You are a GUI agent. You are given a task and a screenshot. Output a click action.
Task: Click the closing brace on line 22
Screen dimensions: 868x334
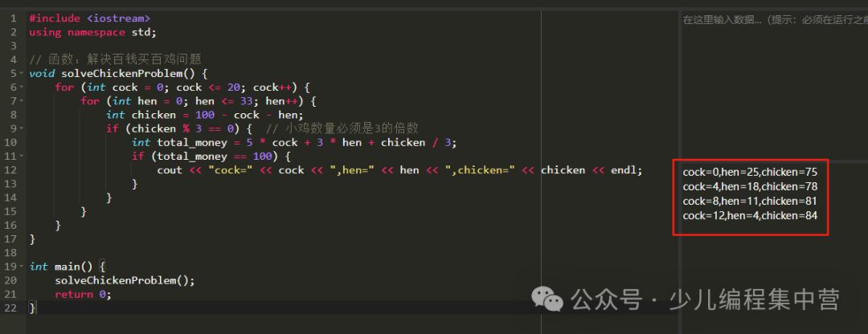pos(32,308)
